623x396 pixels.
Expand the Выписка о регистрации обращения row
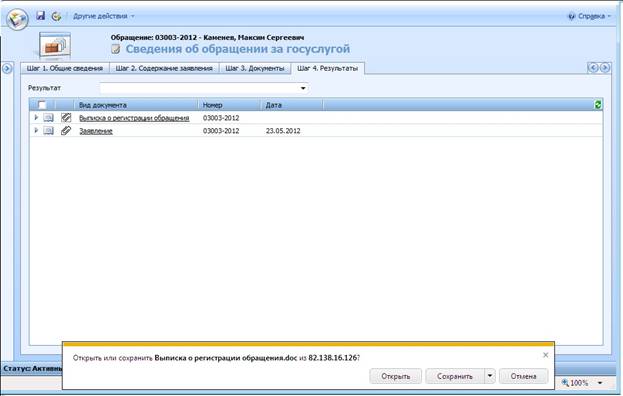coord(36,118)
